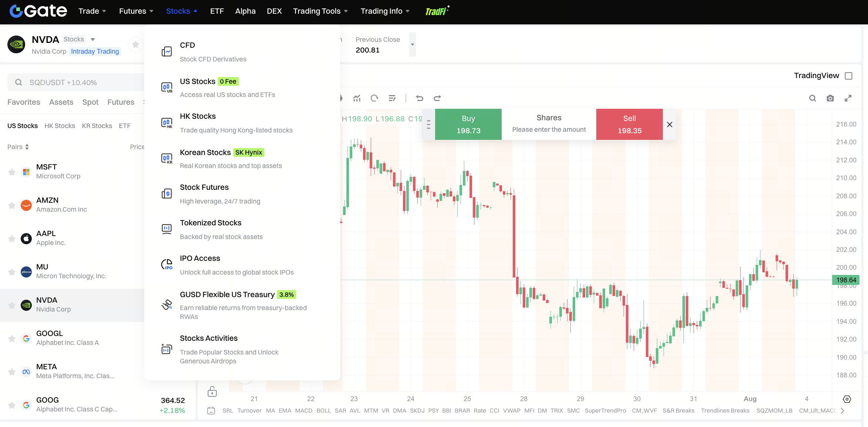Image resolution: width=868 pixels, height=427 pixels.
Task: Open the indicators chart icon
Action: pos(357,98)
